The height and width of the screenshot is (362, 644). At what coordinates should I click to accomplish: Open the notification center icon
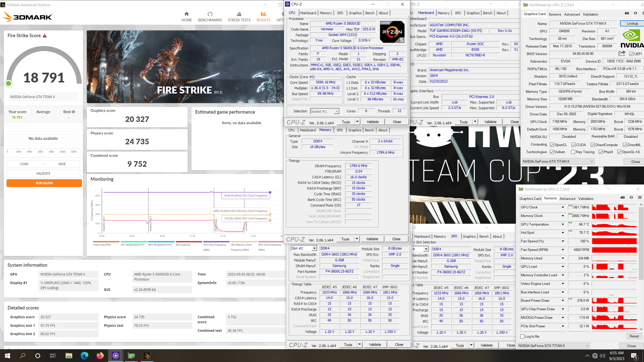(x=634, y=356)
